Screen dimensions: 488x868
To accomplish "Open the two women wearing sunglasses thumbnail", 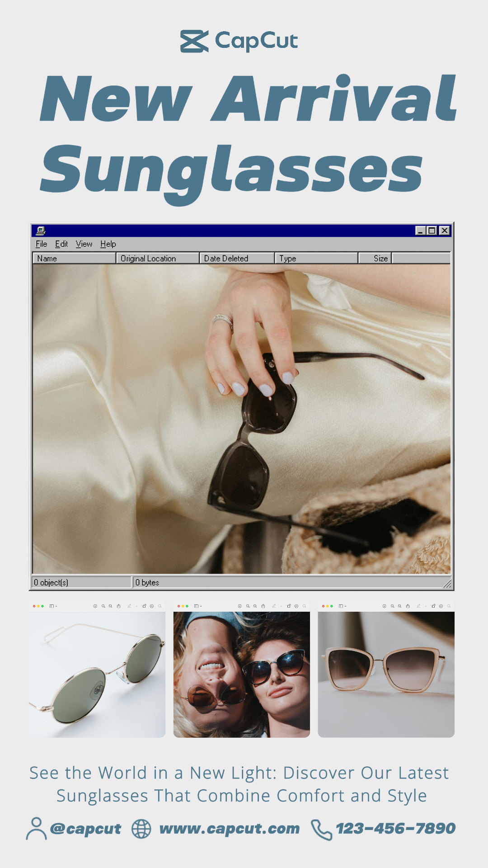I will pos(242,675).
